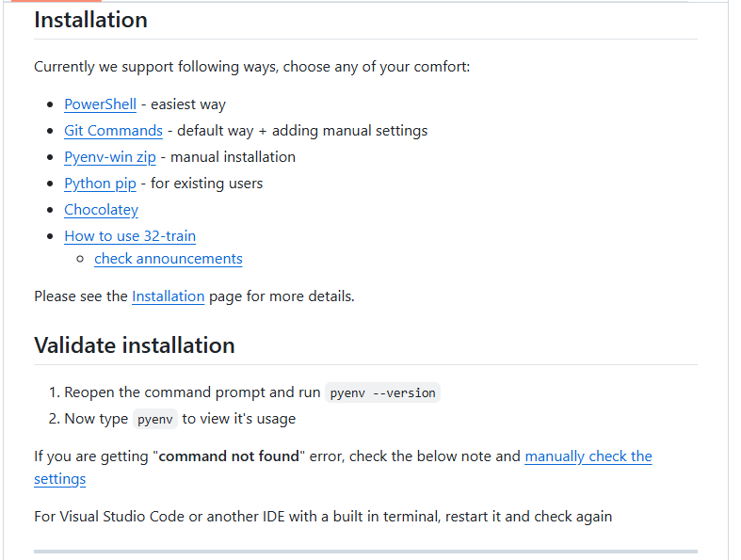The height and width of the screenshot is (560, 741).
Task: Click the Visual Studio Code restart paragraph
Action: point(323,517)
